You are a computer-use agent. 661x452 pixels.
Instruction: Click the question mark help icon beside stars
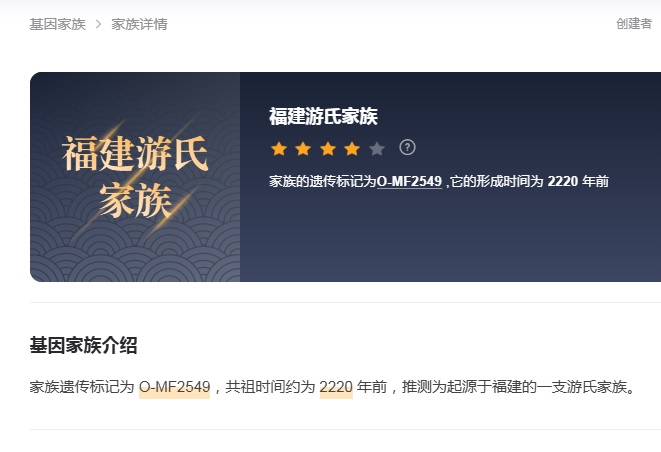point(407,148)
